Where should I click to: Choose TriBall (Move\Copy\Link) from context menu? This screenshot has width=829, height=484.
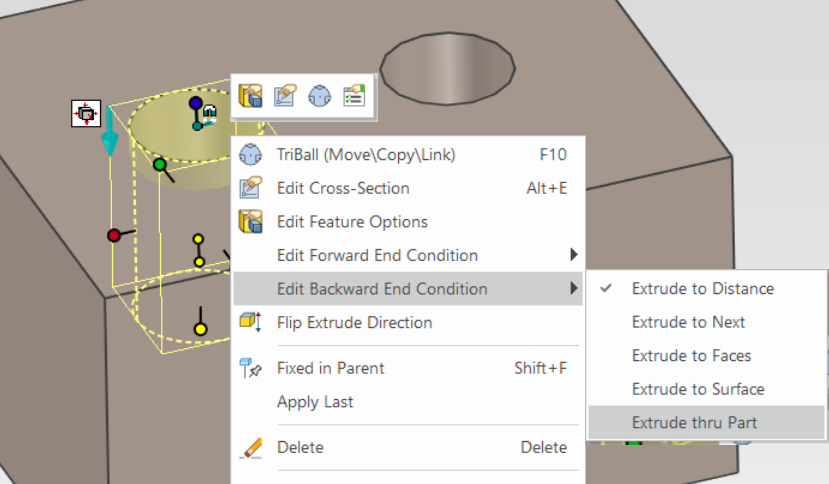(x=365, y=154)
